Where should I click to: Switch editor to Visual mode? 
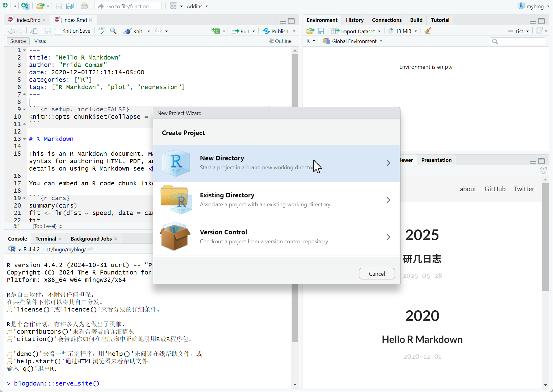pos(41,41)
